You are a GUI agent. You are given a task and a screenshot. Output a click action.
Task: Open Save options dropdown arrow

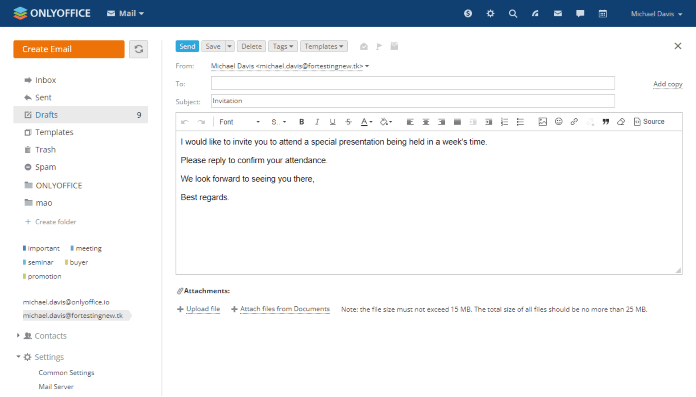pyautogui.click(x=229, y=46)
